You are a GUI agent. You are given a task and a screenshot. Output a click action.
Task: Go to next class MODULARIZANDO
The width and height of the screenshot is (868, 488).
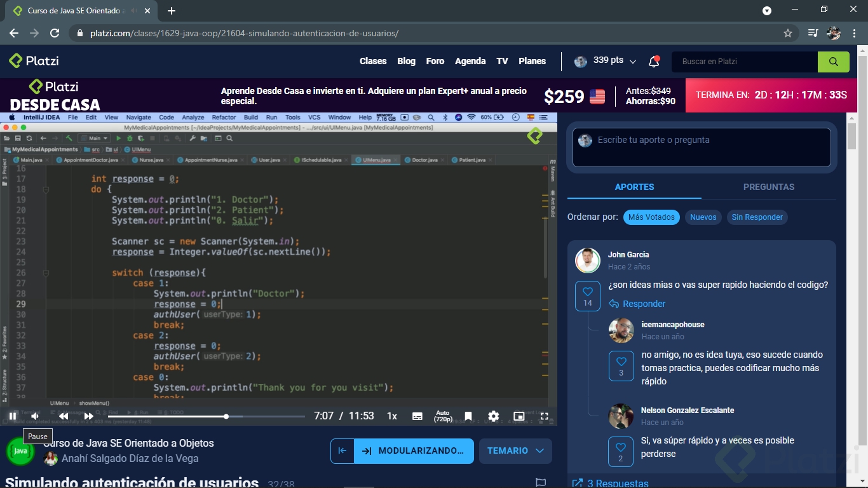[414, 451]
